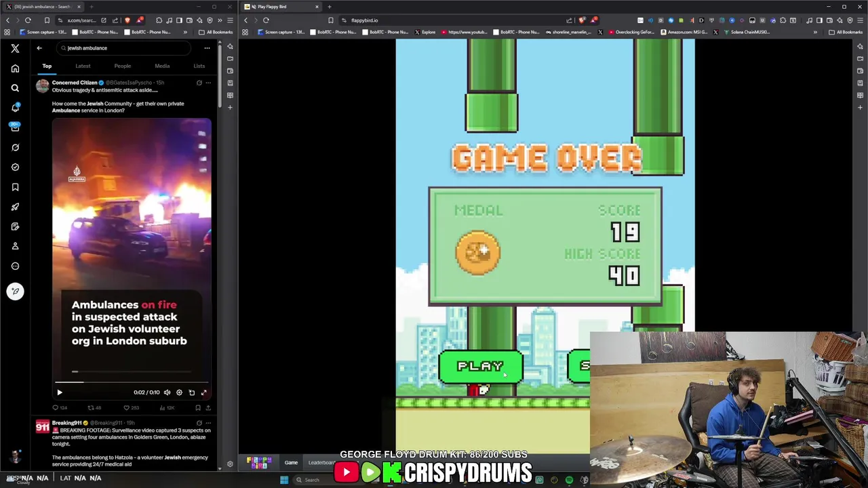Switch to the Latest search tab
The image size is (868, 488).
(x=83, y=66)
